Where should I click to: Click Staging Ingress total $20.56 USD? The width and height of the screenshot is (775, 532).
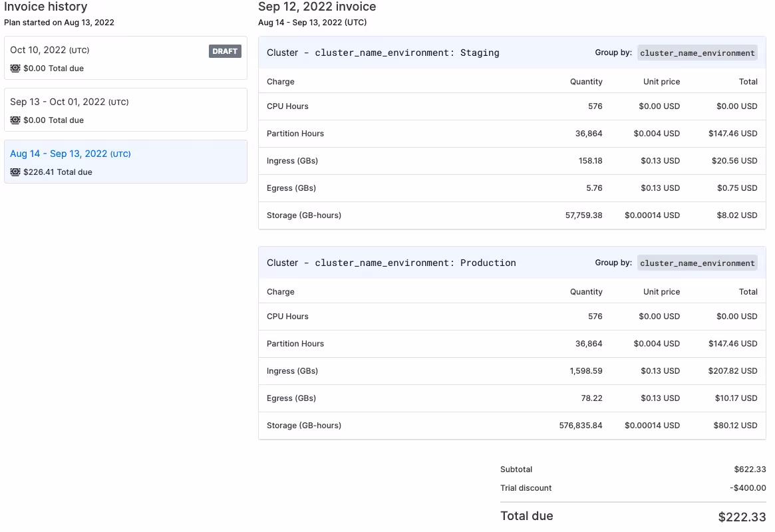coord(734,160)
